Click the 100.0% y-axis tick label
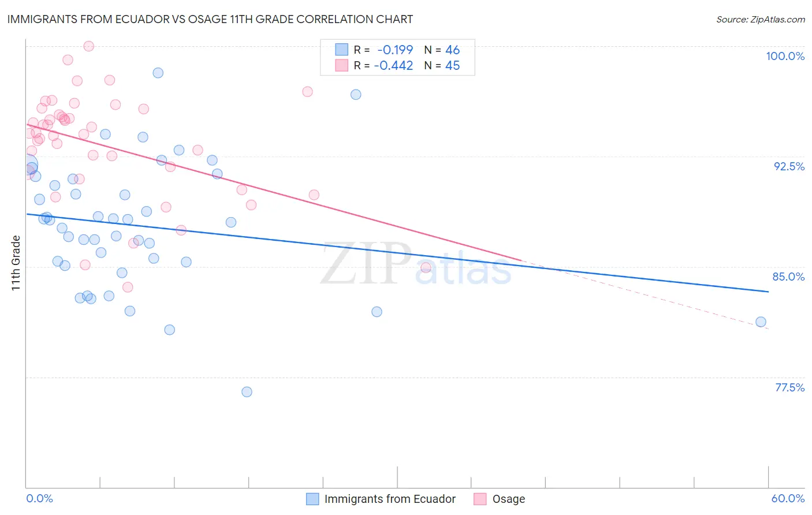This screenshot has height=515, width=812. tap(785, 56)
